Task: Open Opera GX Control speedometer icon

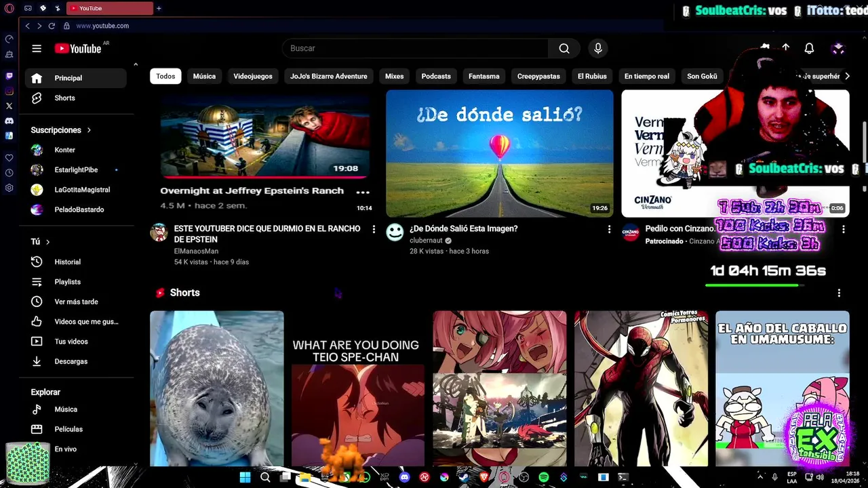Action: pos(9,39)
